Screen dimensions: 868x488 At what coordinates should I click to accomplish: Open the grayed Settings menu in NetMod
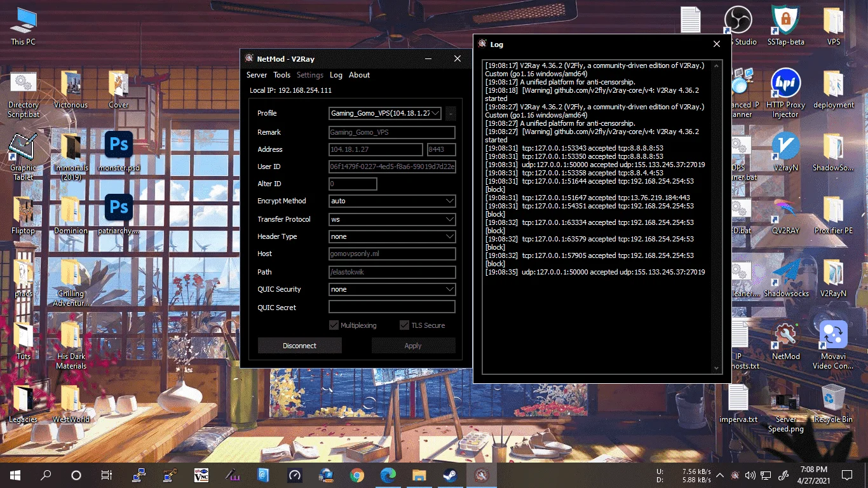[x=310, y=75]
